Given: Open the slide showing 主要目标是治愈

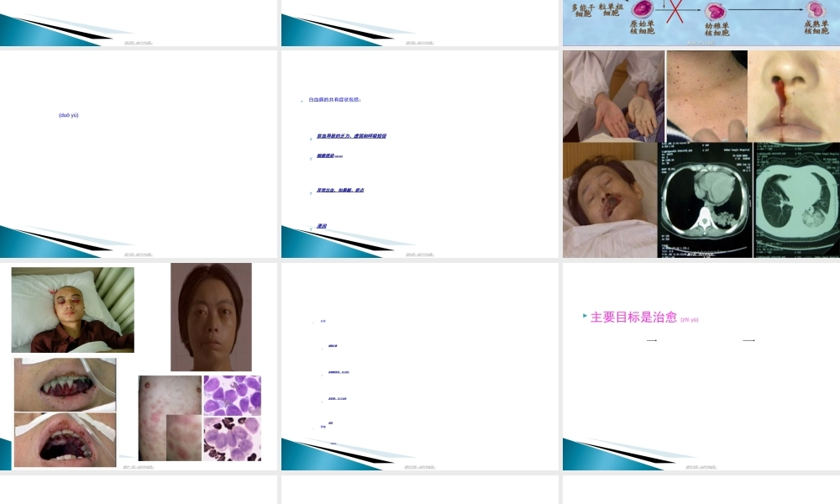Looking at the screenshot, I should point(701,367).
